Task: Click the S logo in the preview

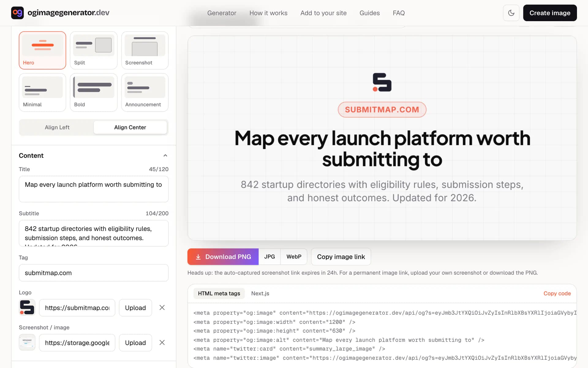Action: [x=382, y=82]
